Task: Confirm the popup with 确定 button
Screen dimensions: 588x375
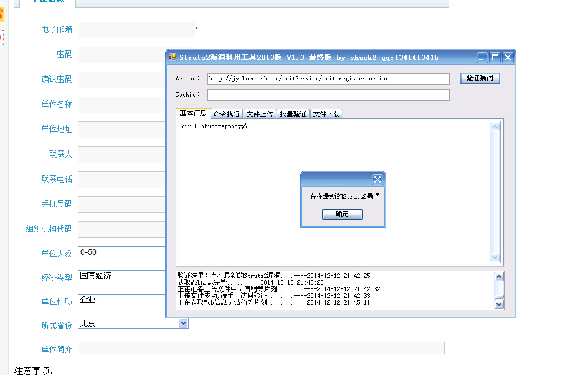Action: click(342, 214)
